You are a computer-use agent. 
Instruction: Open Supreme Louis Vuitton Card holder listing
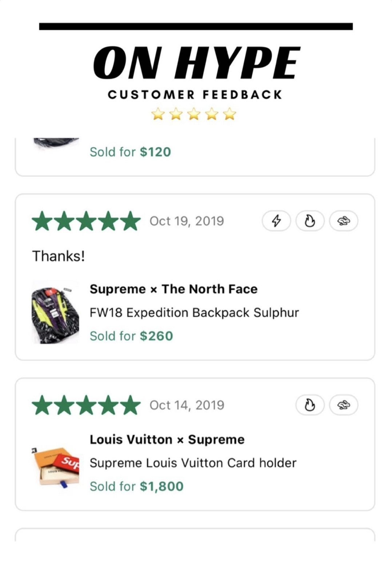tap(193, 463)
